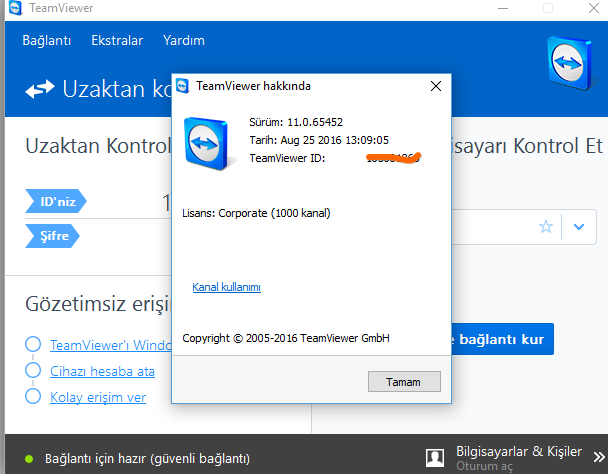Image resolution: width=608 pixels, height=474 pixels.
Task: Click Oturum aç in status bar
Action: [484, 467]
